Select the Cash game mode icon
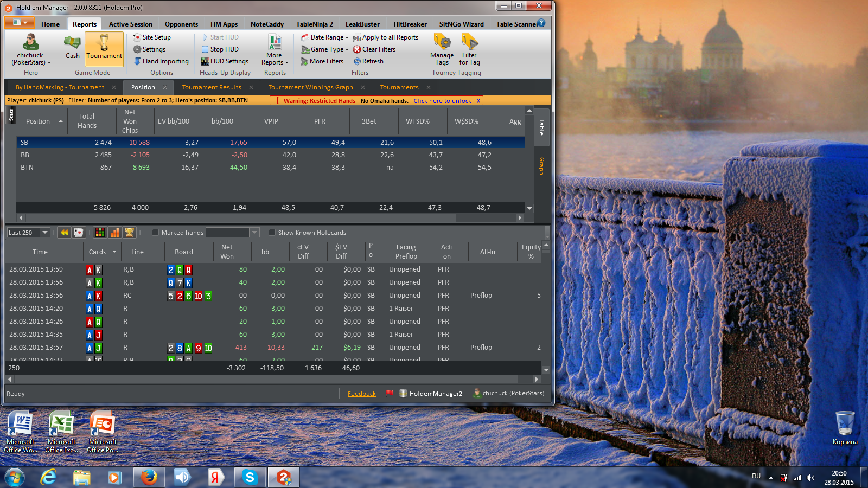The width and height of the screenshot is (868, 488). (x=72, y=43)
